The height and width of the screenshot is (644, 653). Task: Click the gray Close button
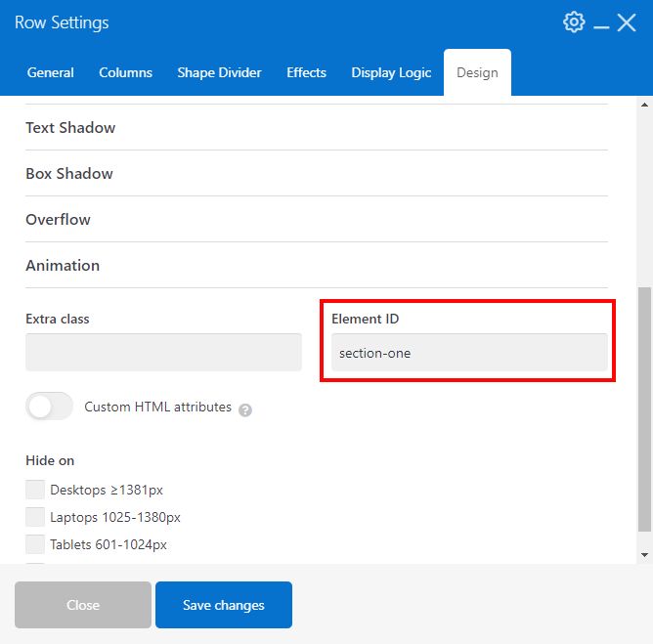tap(83, 605)
